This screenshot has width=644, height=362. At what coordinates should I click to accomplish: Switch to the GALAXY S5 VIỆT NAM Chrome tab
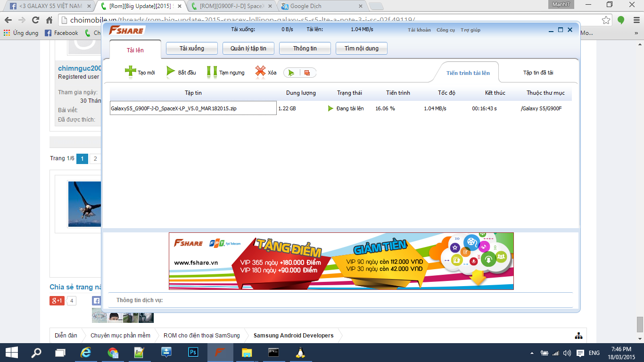click(51, 6)
